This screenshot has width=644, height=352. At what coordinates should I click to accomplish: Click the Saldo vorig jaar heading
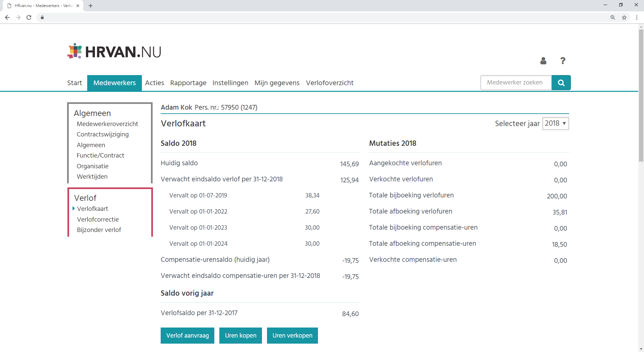(x=187, y=293)
